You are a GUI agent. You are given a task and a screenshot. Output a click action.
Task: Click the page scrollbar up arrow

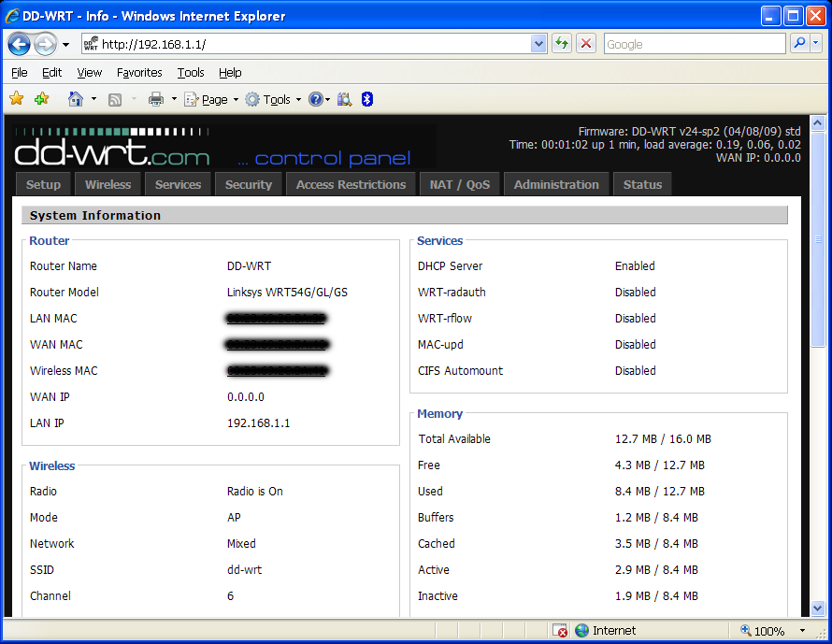tap(818, 123)
